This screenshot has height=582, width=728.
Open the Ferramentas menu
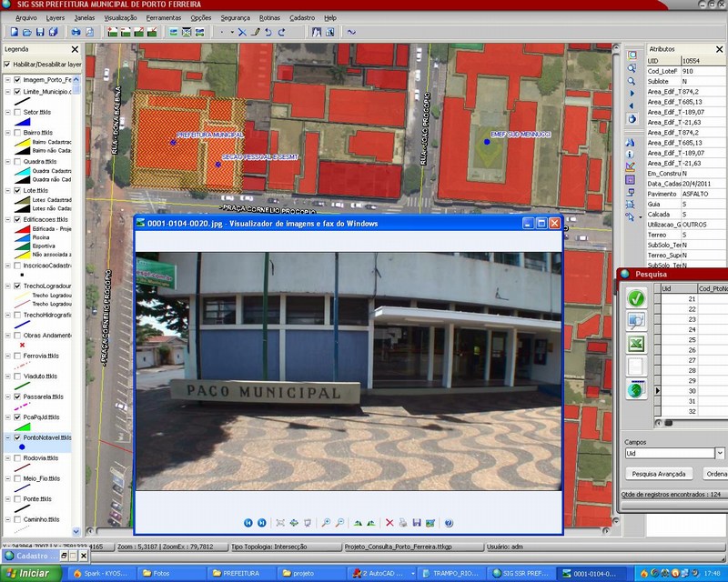click(163, 17)
